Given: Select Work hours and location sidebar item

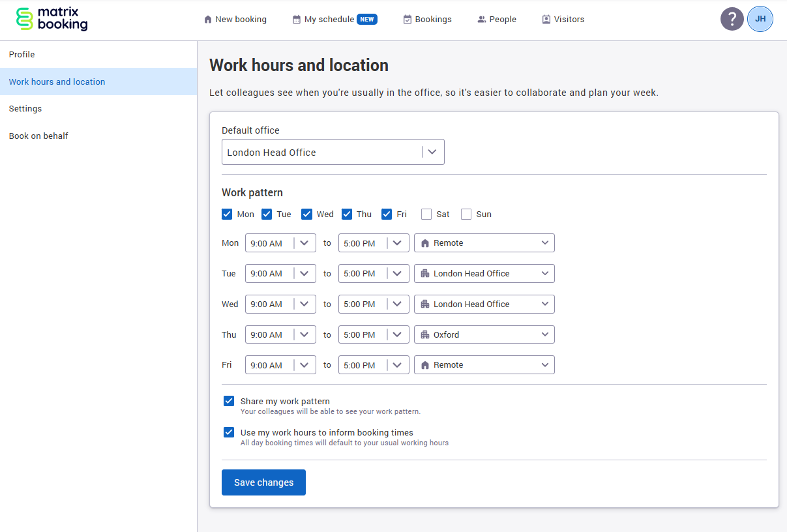Looking at the screenshot, I should (x=98, y=81).
